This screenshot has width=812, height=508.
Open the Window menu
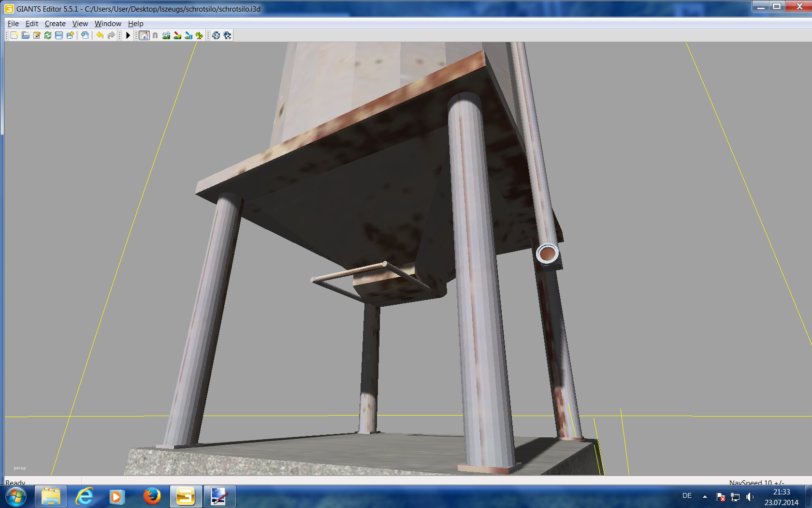[x=108, y=23]
